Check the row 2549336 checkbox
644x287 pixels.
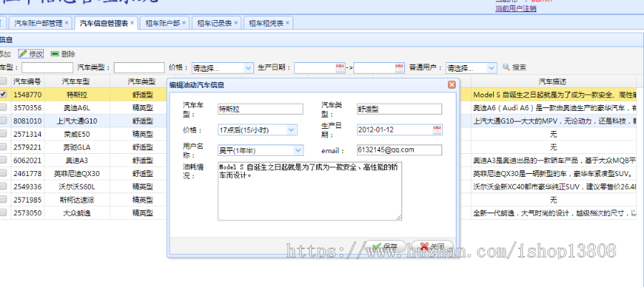point(4,186)
